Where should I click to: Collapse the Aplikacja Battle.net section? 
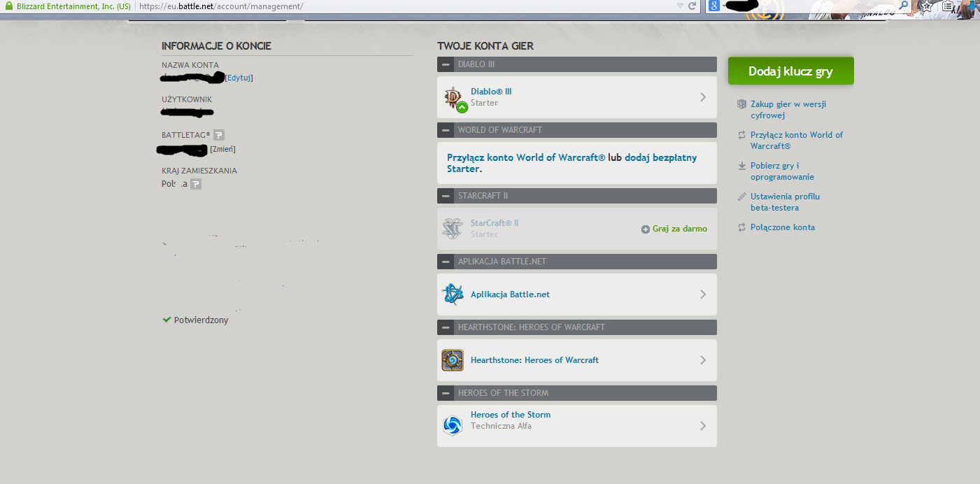pos(446,262)
